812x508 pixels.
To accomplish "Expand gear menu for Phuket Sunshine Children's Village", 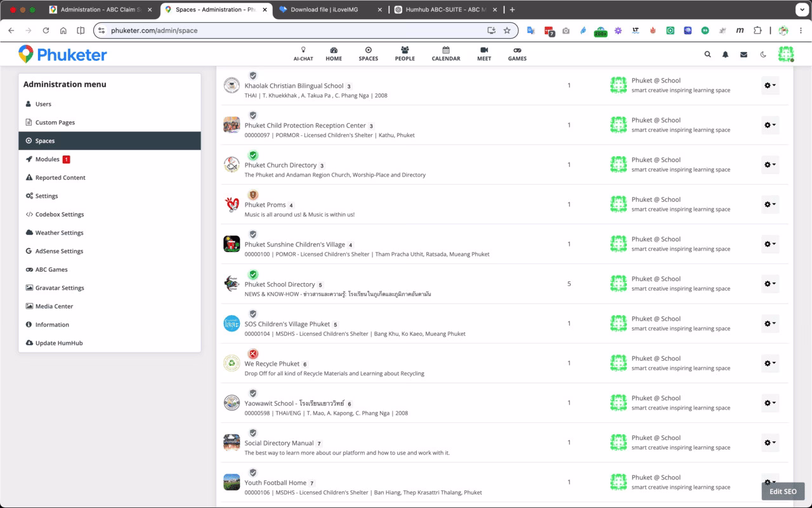I will [770, 244].
